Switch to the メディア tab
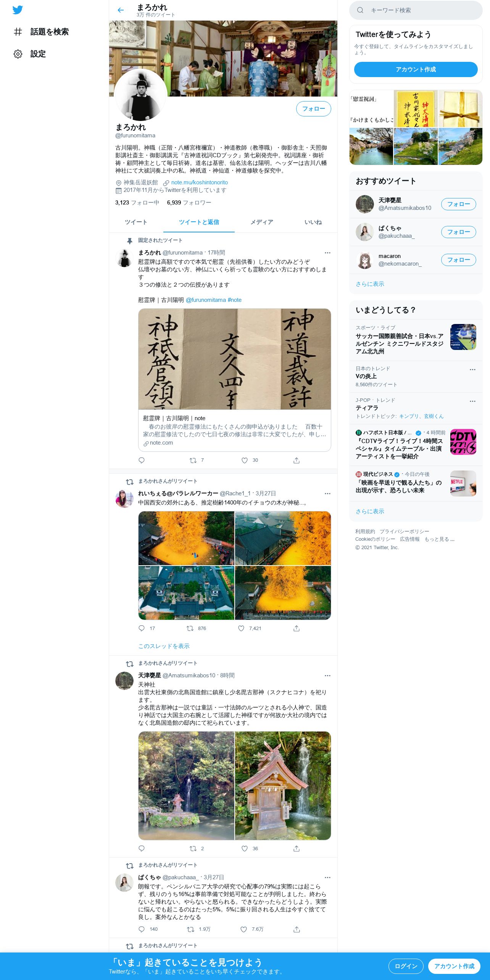Screen dimensions: 490x980 [262, 222]
